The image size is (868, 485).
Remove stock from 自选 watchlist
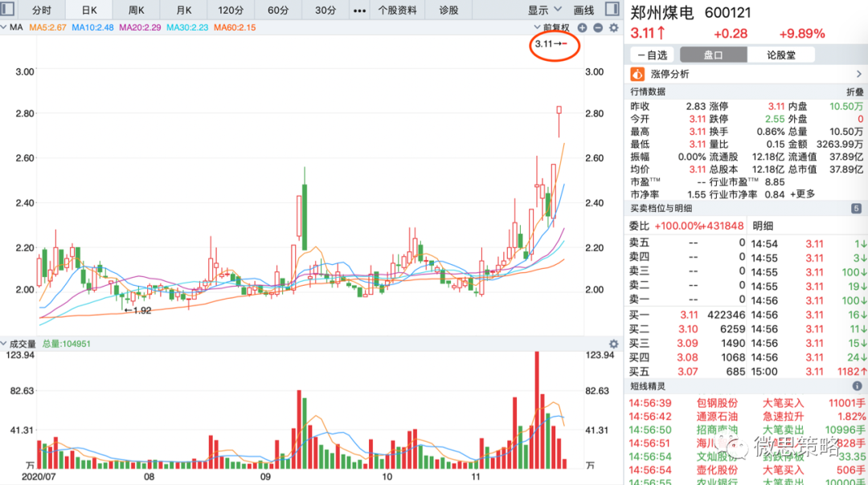coord(652,55)
